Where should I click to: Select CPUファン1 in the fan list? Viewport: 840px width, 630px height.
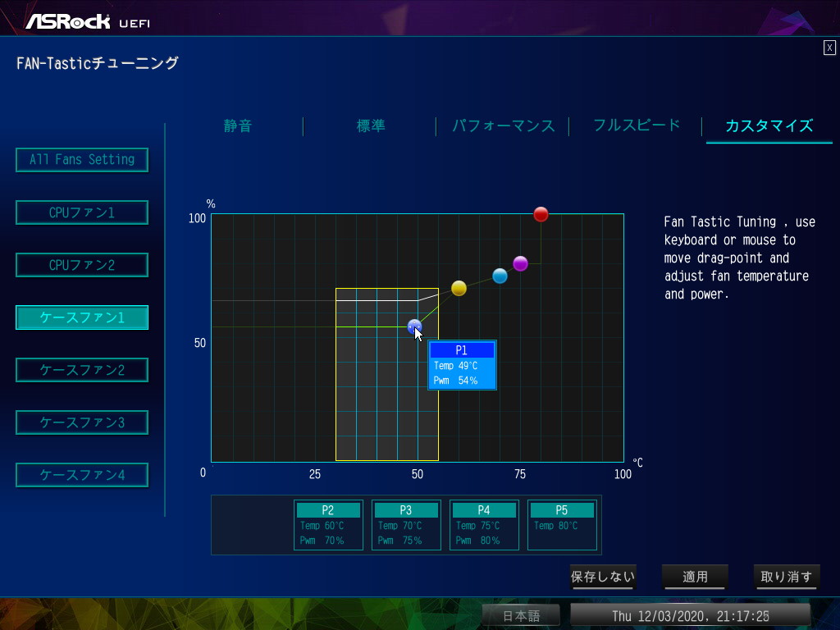coord(82,212)
